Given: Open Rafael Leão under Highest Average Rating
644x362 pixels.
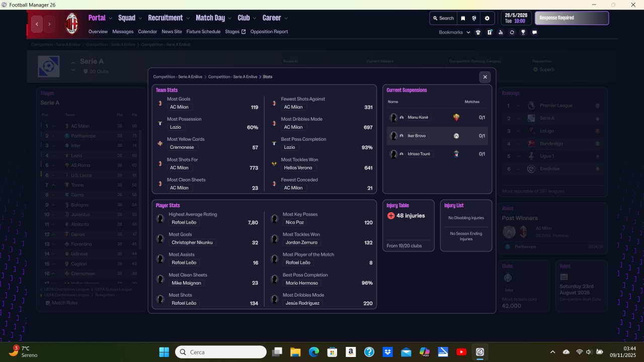Looking at the screenshot, I should [184, 222].
